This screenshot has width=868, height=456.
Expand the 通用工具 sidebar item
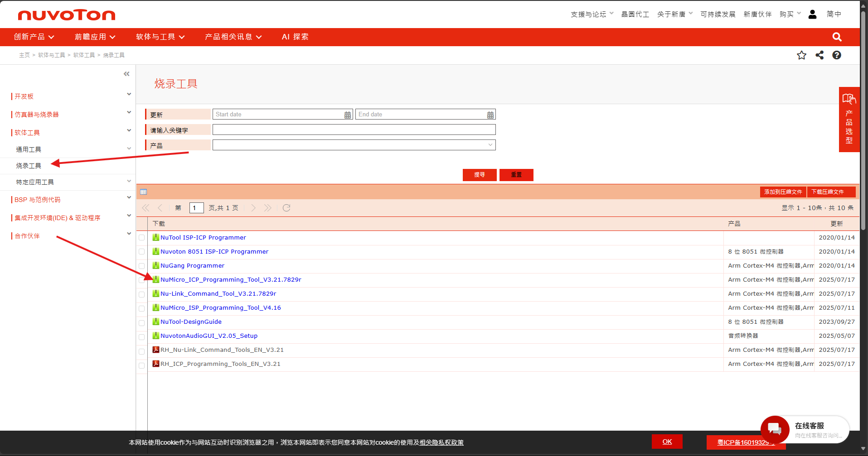coord(129,148)
